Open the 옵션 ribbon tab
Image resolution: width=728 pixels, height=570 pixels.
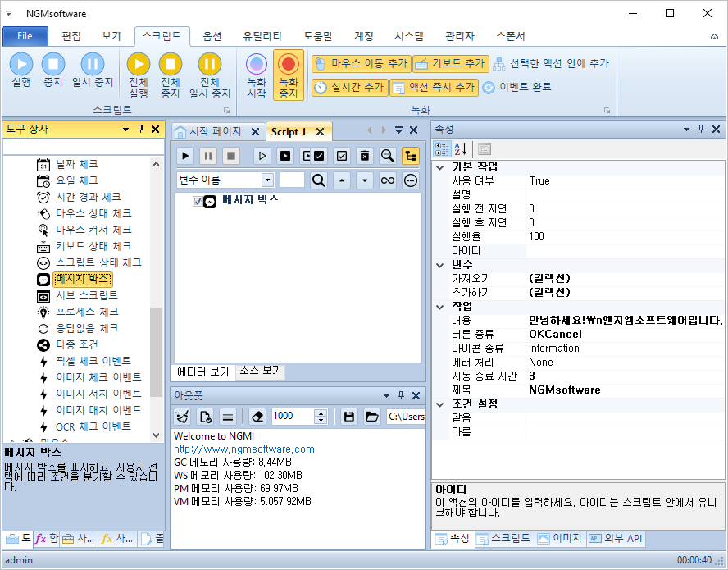(x=212, y=36)
